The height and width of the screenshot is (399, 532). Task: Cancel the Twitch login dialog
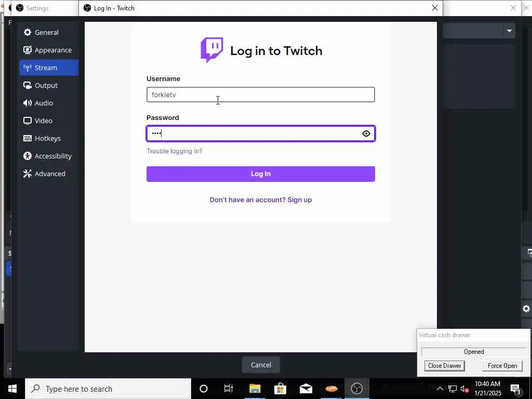[261, 365]
